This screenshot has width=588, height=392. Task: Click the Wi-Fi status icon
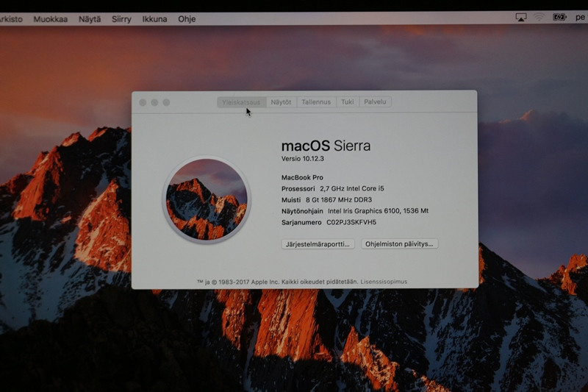tap(539, 17)
